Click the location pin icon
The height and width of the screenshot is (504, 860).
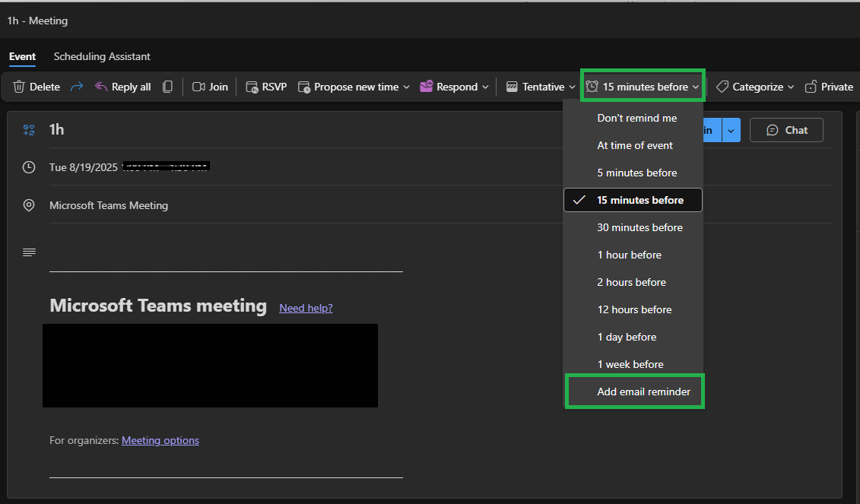point(29,205)
